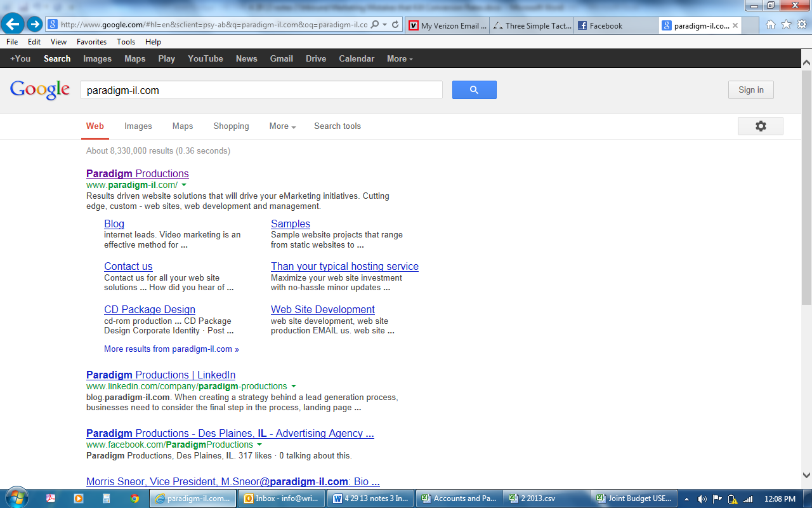
Task: Open More results from paradigm-il.com
Action: pyautogui.click(x=171, y=349)
